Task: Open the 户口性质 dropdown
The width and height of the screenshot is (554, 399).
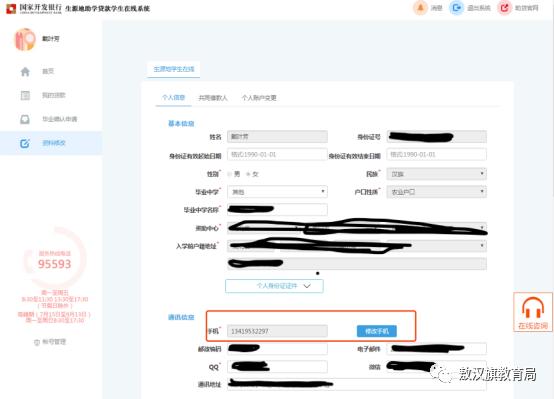Action: point(436,192)
